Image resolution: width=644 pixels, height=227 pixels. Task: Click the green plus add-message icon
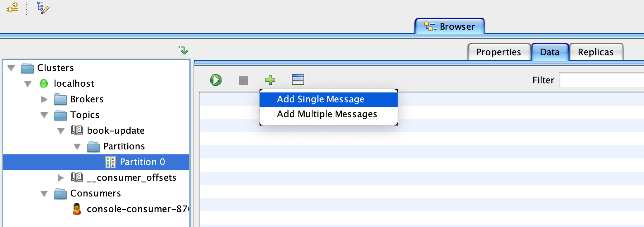[270, 80]
